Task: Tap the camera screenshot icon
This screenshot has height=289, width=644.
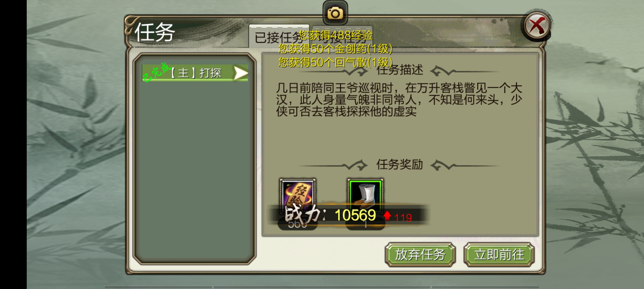Action: pos(335,13)
